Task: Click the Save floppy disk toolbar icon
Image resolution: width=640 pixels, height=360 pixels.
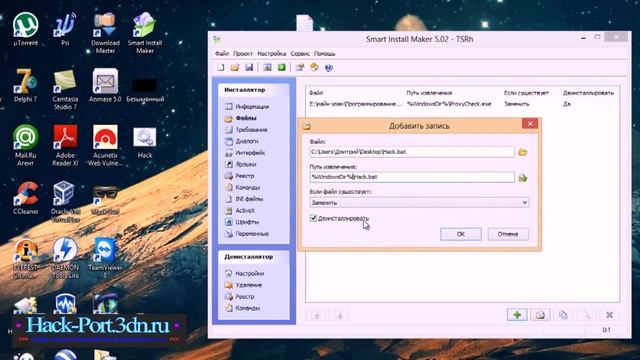Action: pos(249,67)
